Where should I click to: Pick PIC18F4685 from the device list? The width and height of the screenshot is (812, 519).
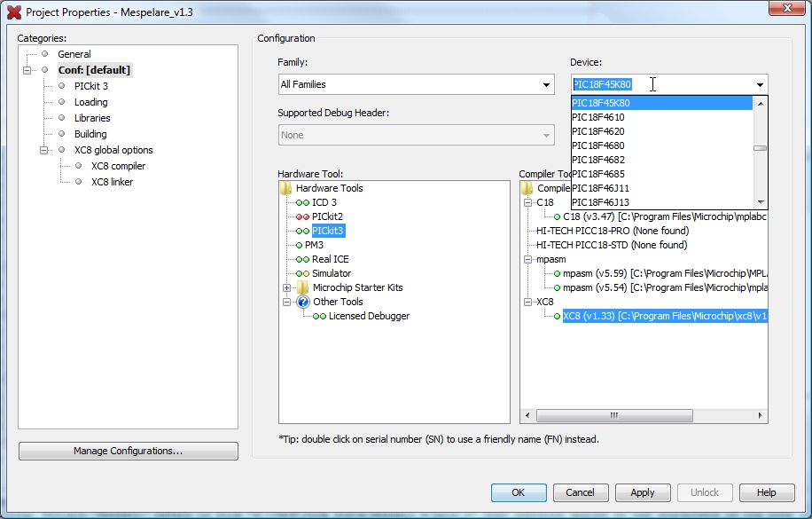tap(597, 174)
